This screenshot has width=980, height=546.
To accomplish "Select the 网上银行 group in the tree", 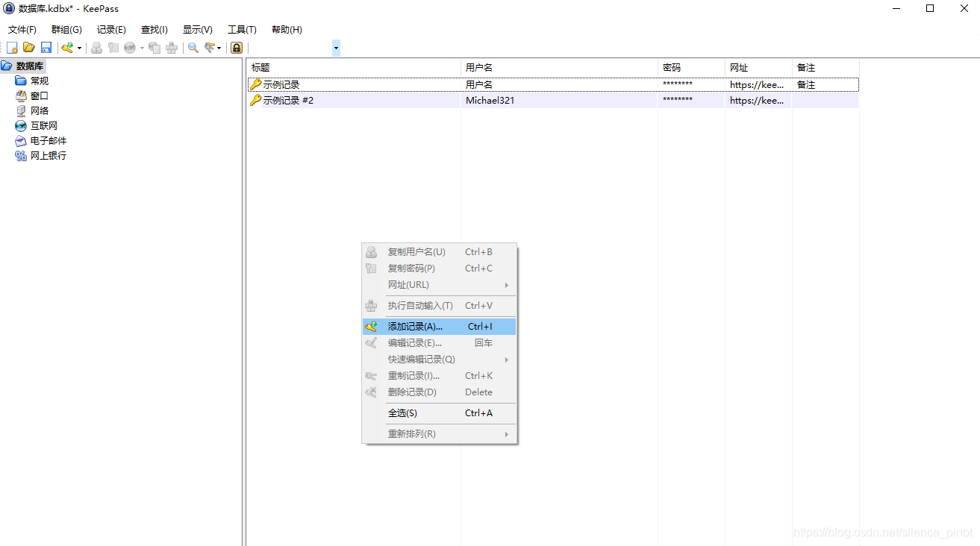I will 49,155.
